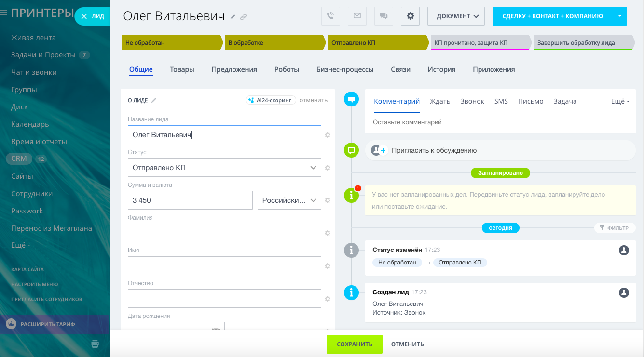Click СДЕЛКУ + КОНТАКТ + КОМПАНИЮ button
This screenshot has width=644, height=357.
[x=552, y=16]
